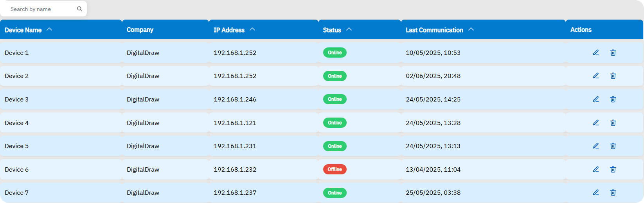
Task: Sort by Status using the header arrow
Action: (x=349, y=29)
